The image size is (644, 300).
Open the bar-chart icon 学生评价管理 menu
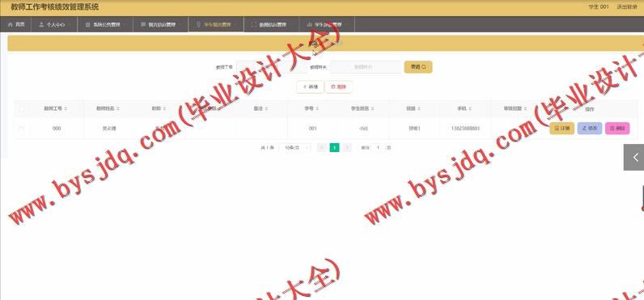click(327, 24)
